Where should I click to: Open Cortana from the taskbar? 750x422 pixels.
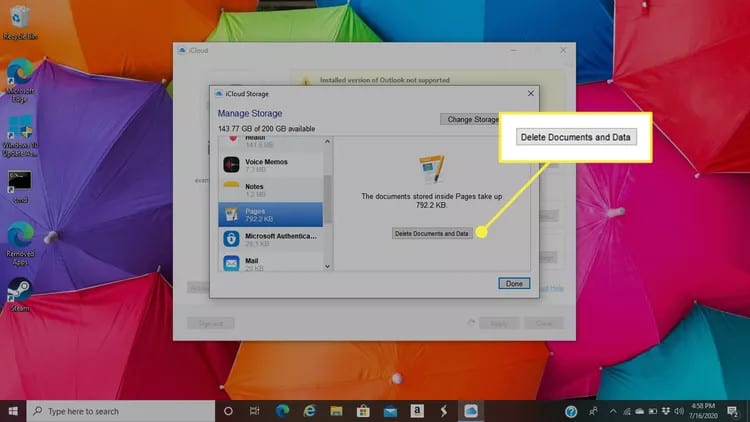tap(228, 411)
